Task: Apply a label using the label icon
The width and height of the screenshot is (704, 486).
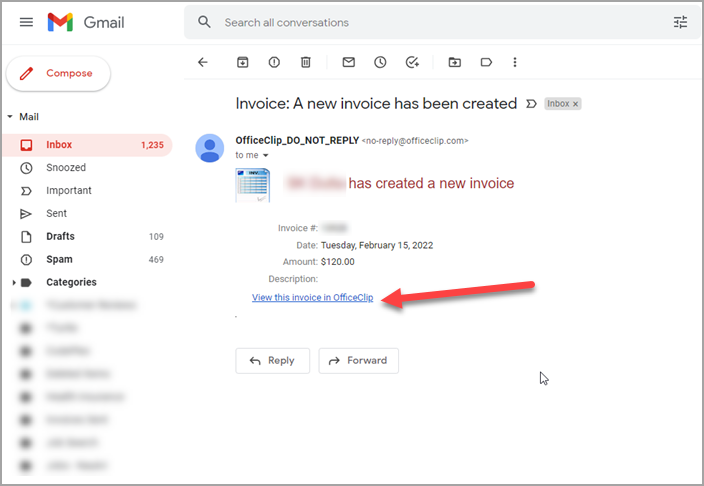Action: click(x=486, y=62)
